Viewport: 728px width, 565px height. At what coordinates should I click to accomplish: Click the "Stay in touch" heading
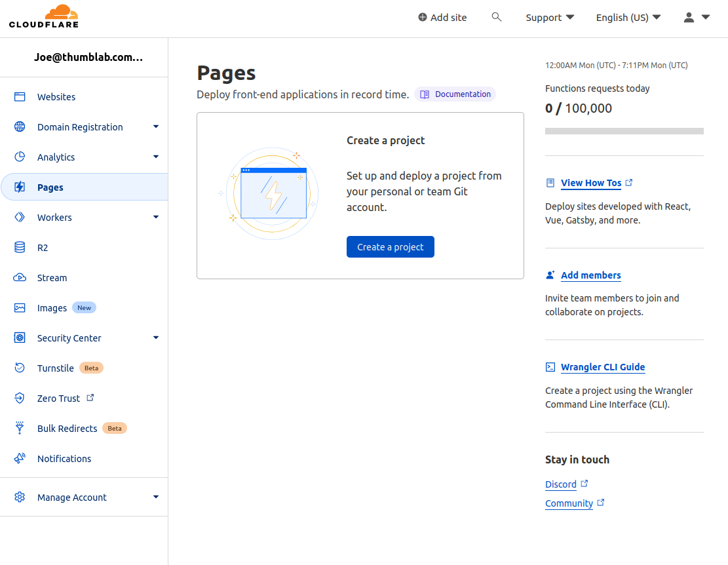[x=577, y=459]
